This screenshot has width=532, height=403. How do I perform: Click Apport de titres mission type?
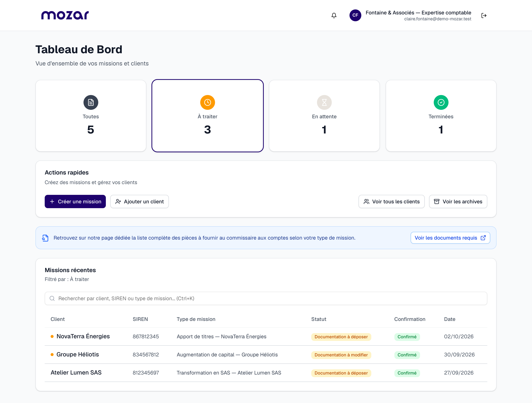point(221,337)
